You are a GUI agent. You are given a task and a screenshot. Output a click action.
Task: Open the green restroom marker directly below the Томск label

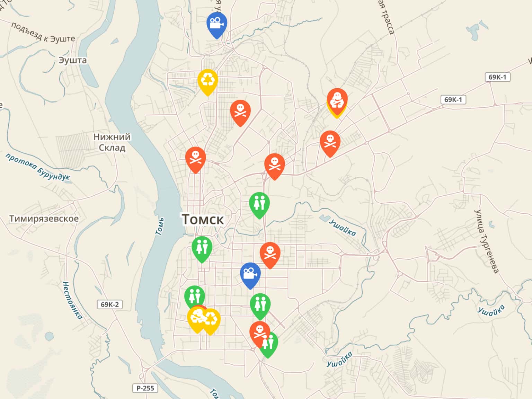tap(202, 248)
